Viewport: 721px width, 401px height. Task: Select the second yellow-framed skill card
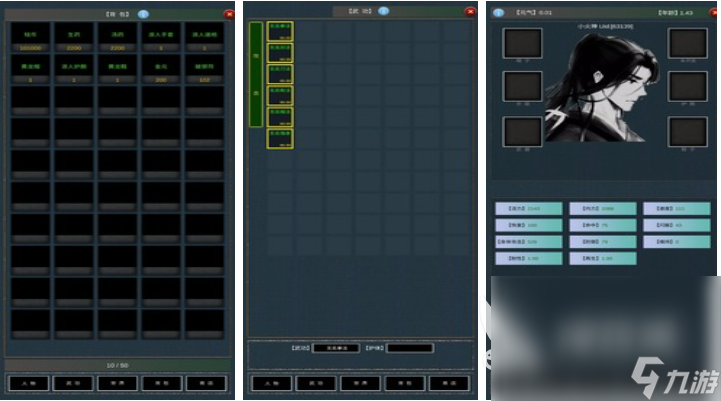coord(280,52)
